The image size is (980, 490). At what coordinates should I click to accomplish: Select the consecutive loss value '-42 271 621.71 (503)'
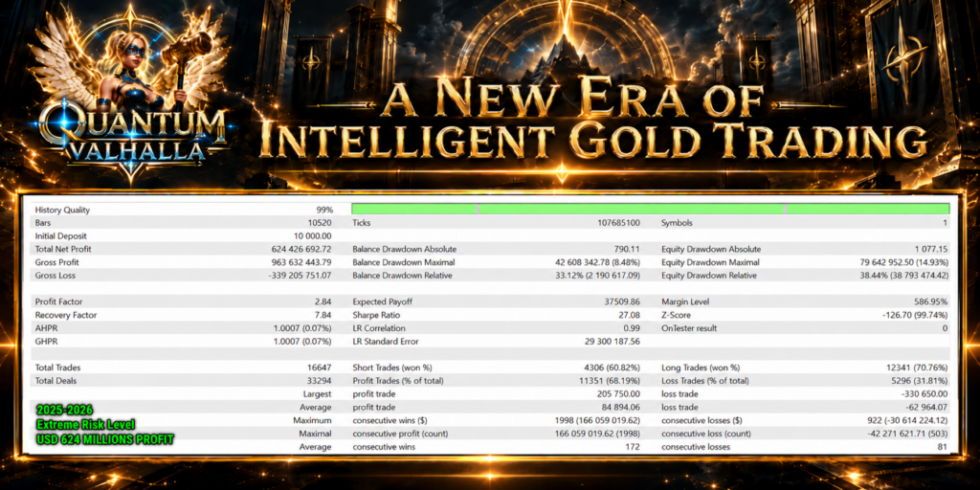[908, 434]
